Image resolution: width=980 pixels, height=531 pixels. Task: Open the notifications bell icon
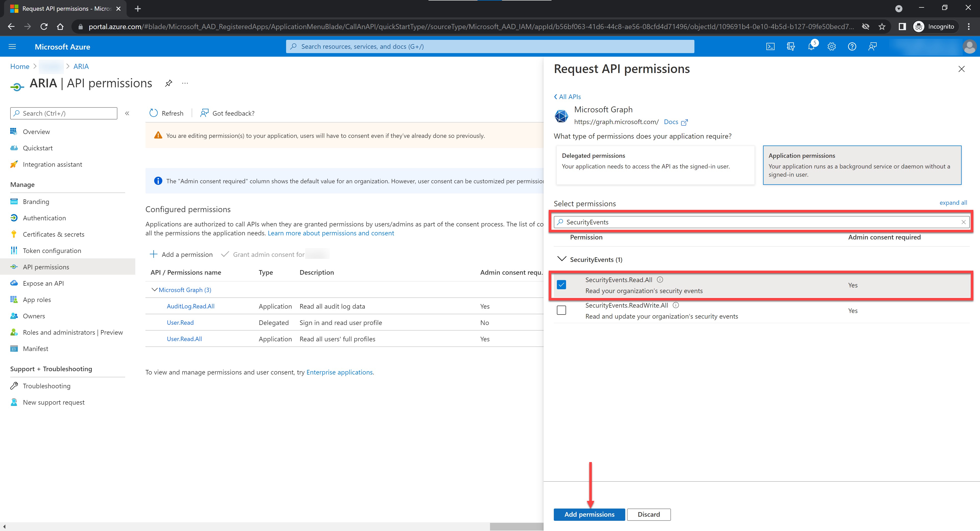point(811,46)
